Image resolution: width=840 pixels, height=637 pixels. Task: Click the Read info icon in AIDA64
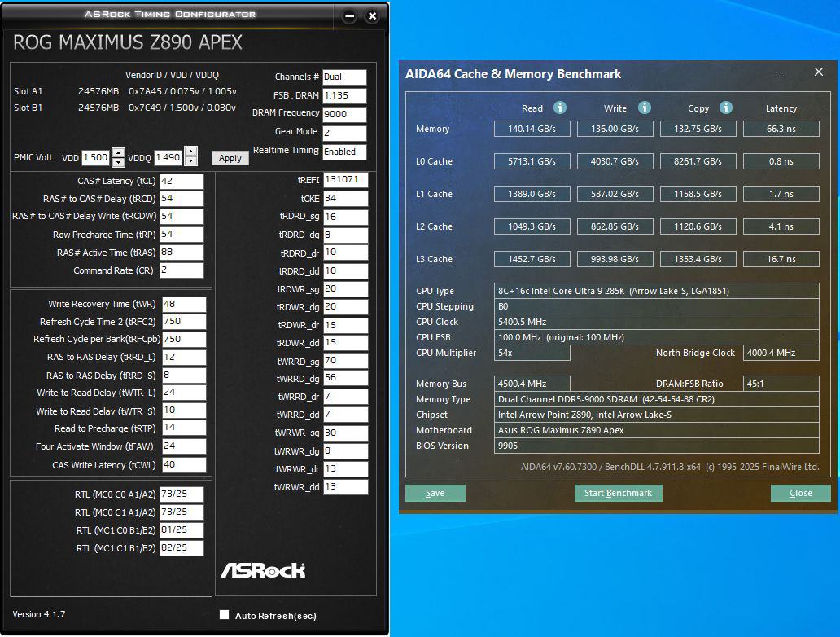click(559, 108)
